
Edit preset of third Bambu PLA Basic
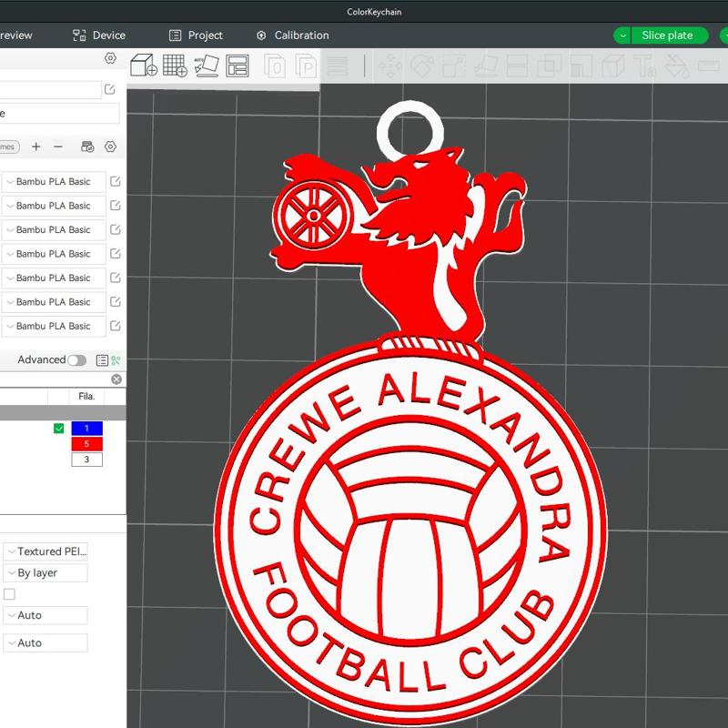pyautogui.click(x=116, y=230)
